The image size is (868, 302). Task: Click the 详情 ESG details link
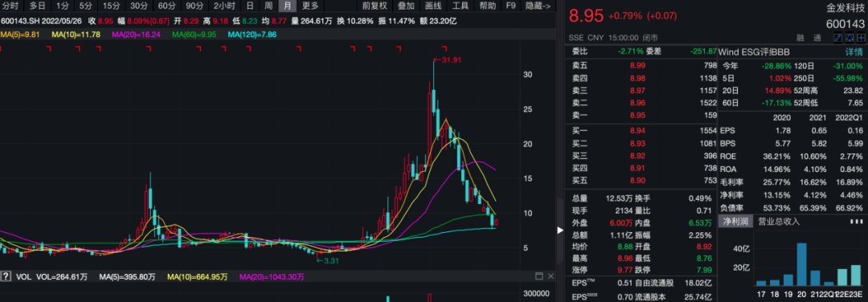click(854, 52)
